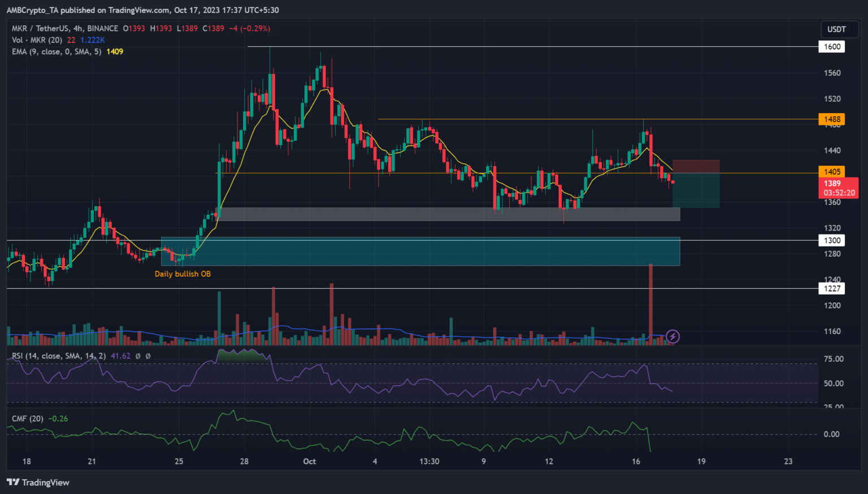Screen dimensions: 868x494
Task: Click the Oct label on the time axis
Action: click(x=309, y=461)
